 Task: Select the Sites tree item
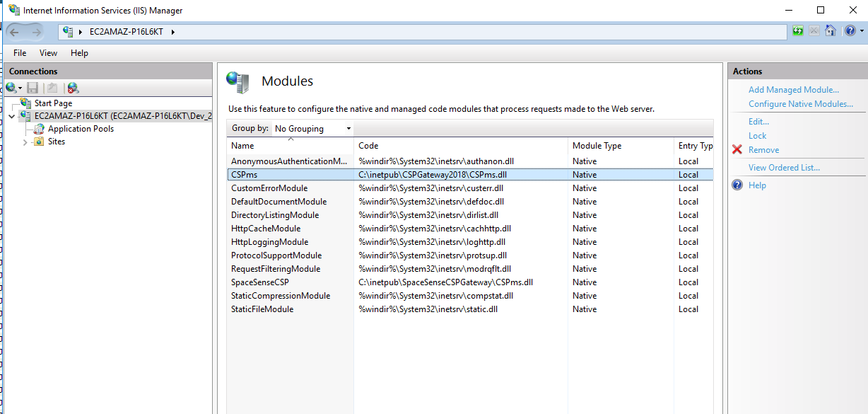click(57, 142)
